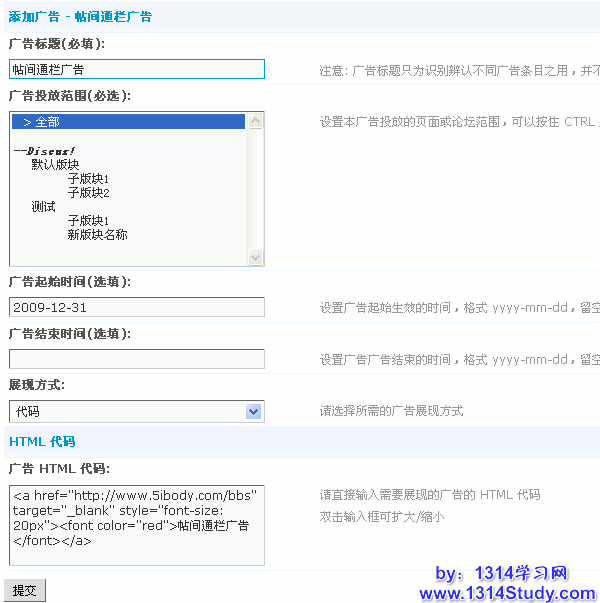Click inside the 广告 HTML 代码 textarea
Image resolution: width=600 pixels, height=603 pixels.
(136, 525)
